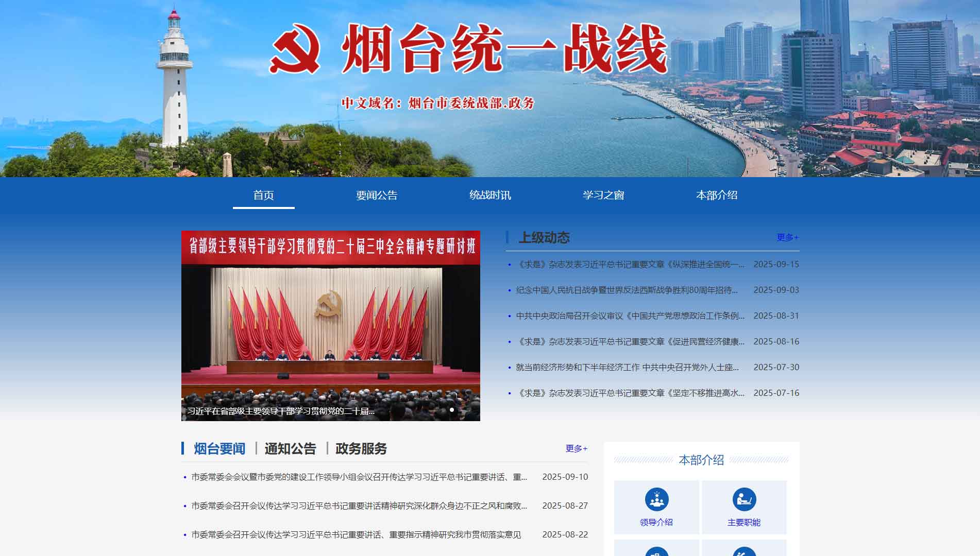Click the date 2025-09-10
980x556 pixels.
click(565, 477)
